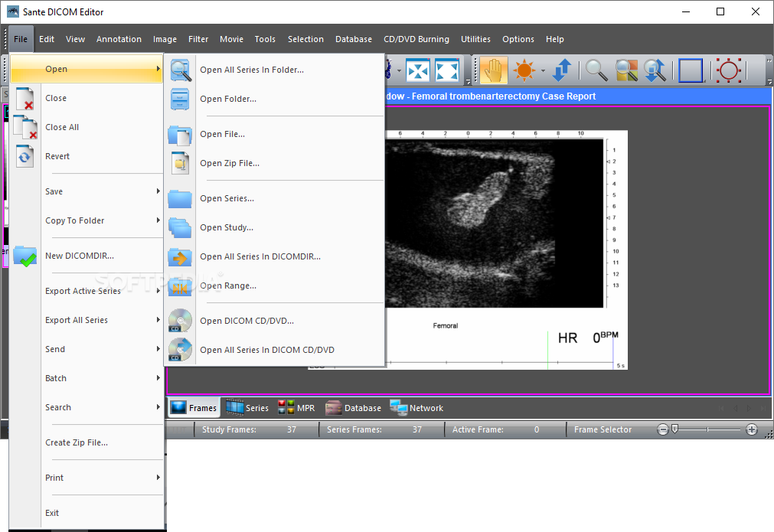Expand the Send submenu
This screenshot has width=774, height=532.
(158, 349)
